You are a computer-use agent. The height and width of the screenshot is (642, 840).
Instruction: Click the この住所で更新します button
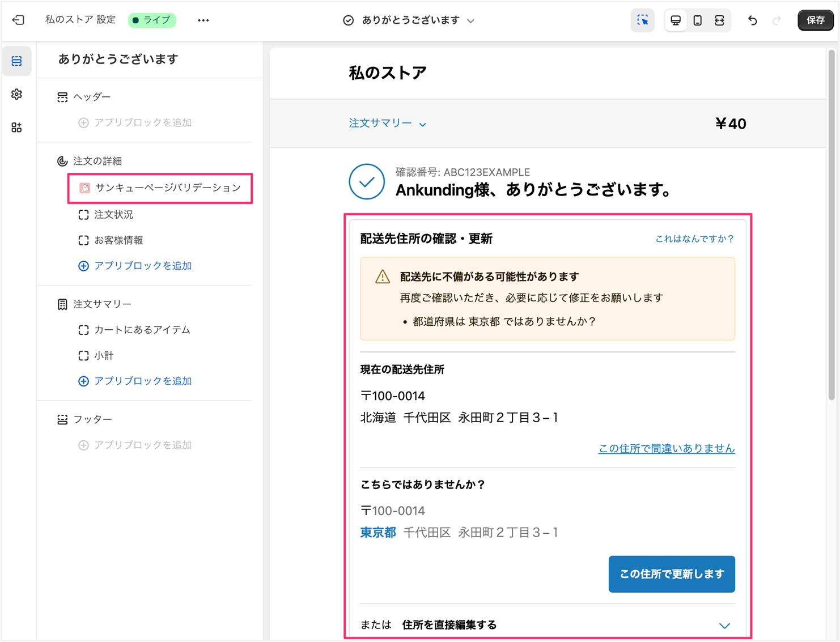click(x=672, y=574)
